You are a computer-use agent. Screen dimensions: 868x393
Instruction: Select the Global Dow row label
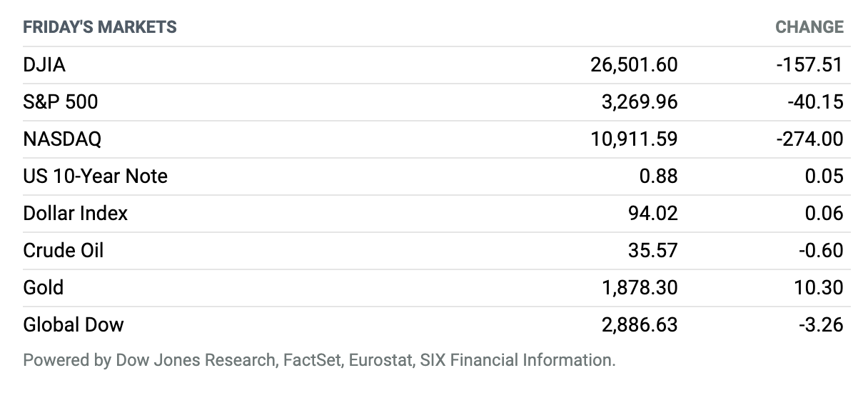point(74,325)
